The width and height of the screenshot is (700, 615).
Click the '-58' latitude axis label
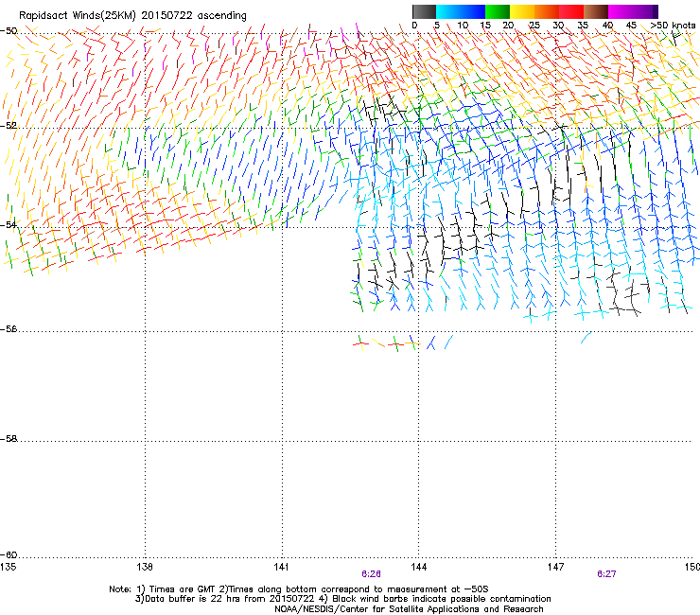[x=9, y=439]
